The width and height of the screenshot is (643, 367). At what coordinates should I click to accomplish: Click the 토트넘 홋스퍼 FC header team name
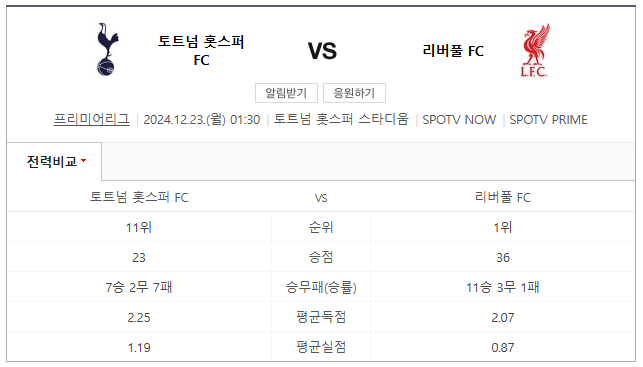201,50
